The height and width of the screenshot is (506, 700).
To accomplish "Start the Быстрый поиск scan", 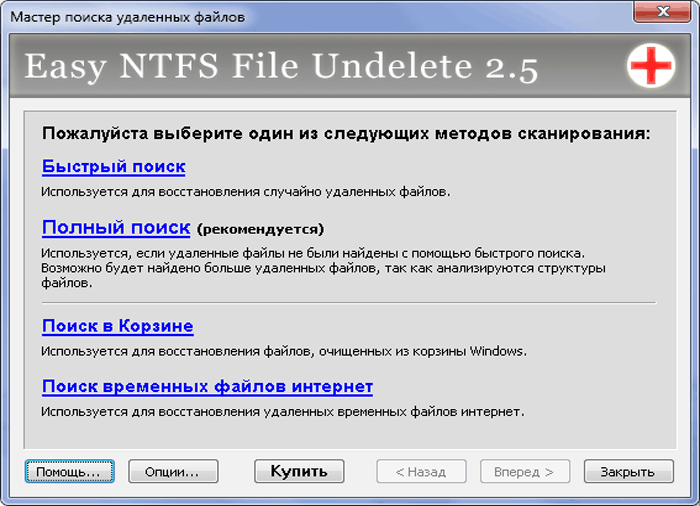I will (x=113, y=167).
